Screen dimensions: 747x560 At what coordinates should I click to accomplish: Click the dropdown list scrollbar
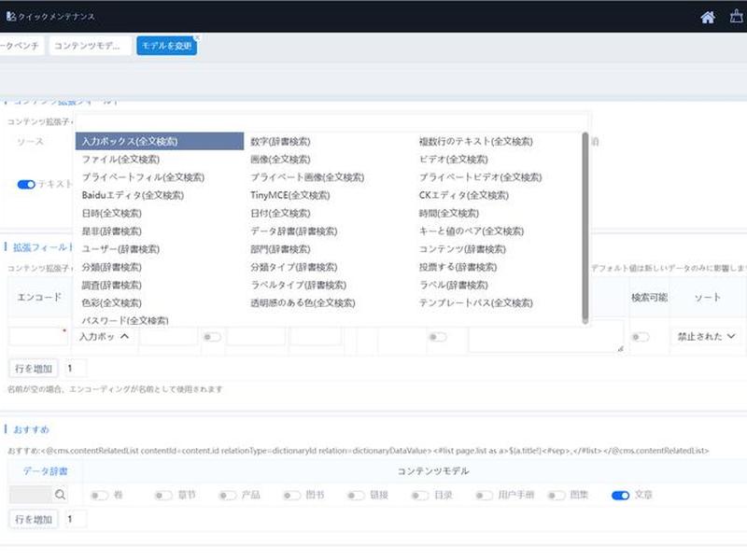pyautogui.click(x=585, y=228)
